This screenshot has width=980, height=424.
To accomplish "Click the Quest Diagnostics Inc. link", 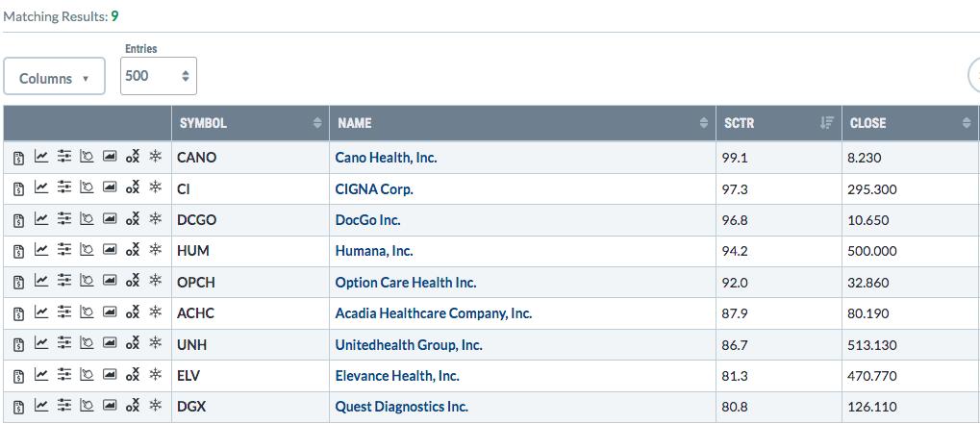I will pyautogui.click(x=401, y=407).
